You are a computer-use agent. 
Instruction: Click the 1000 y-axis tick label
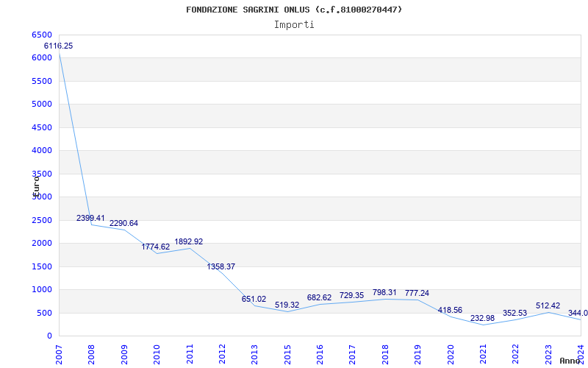coord(41,289)
